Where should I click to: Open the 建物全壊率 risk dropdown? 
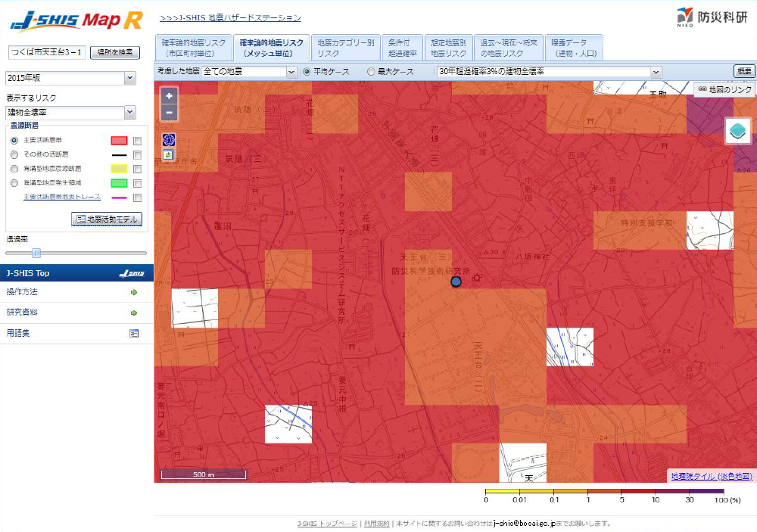[129, 113]
